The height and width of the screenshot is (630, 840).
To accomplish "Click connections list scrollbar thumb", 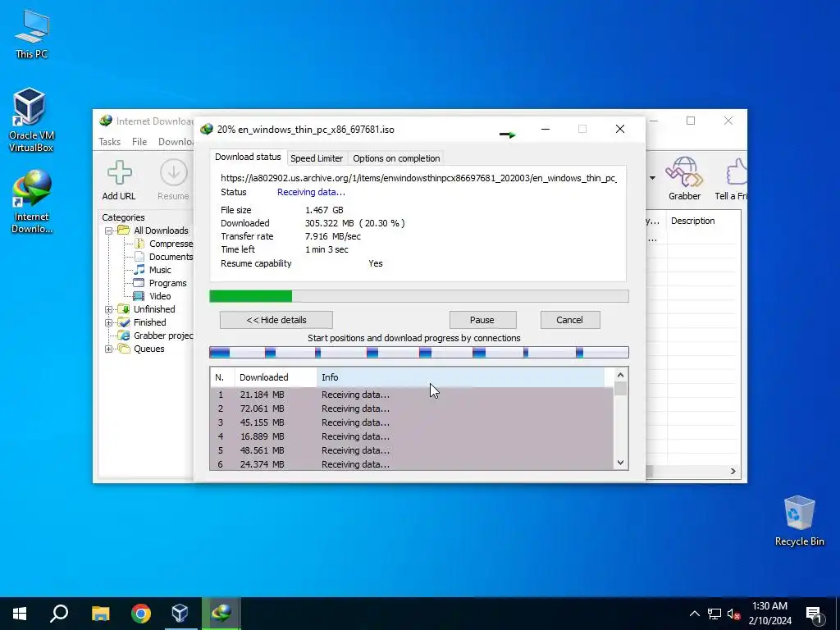I will tap(620, 388).
